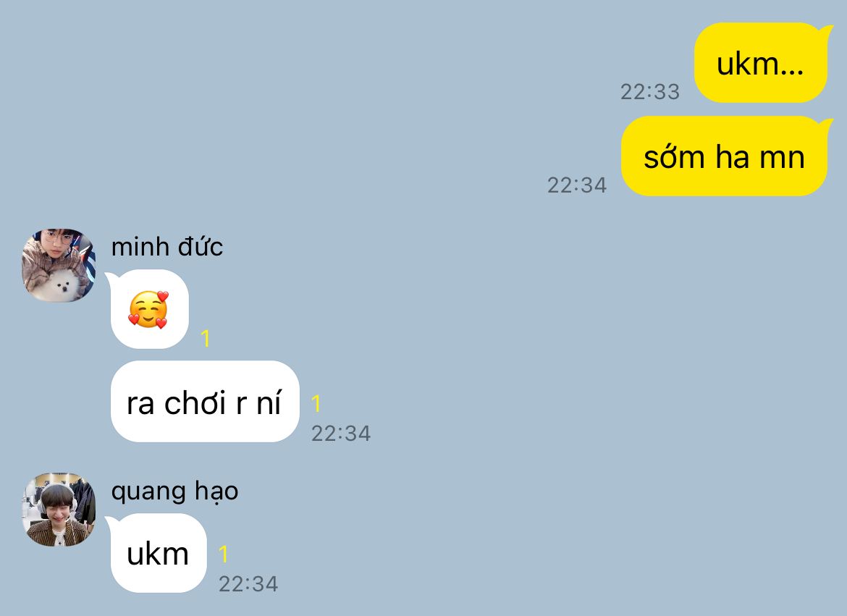Screen dimensions: 847x616
Task: Tap the 22:34 timestamp under "ra chơi r ní"
Action: tap(341, 433)
